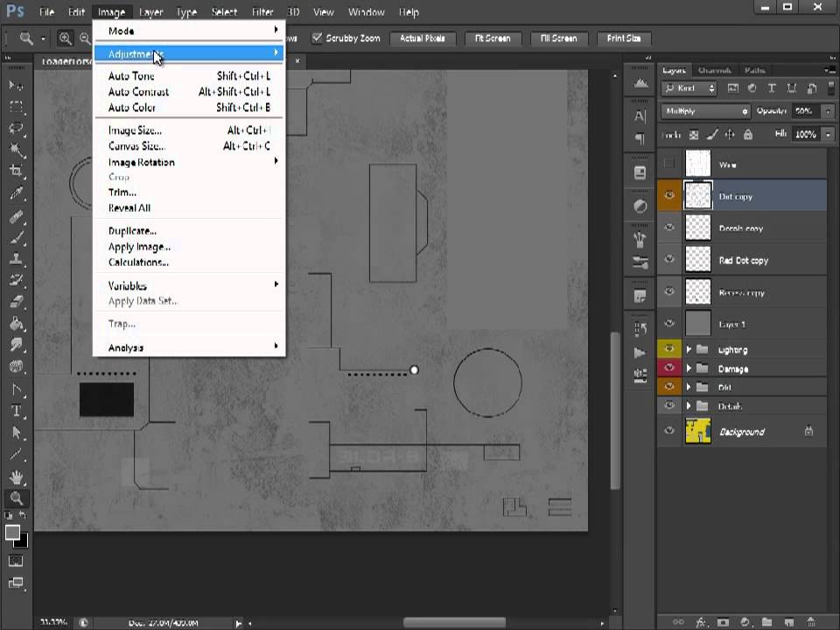This screenshot has width=840, height=630.
Task: Switch to the Channels tab
Action: coord(715,70)
